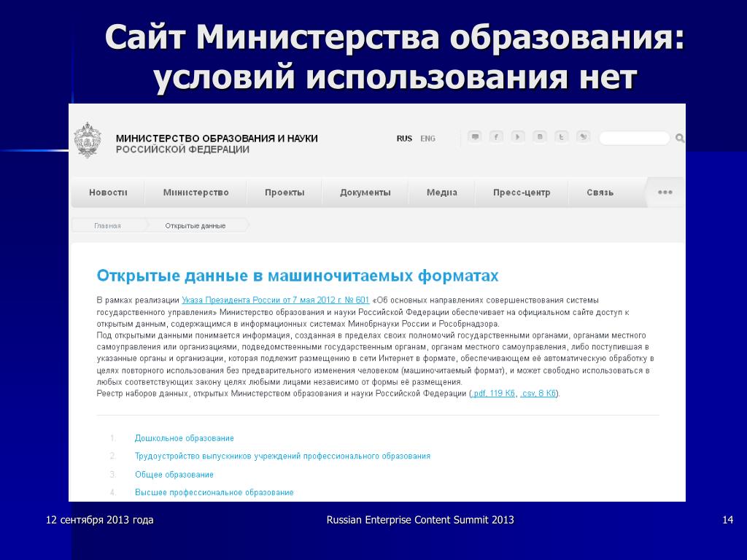Expand the three-dots more menu
This screenshot has height=560, width=747.
[665, 192]
